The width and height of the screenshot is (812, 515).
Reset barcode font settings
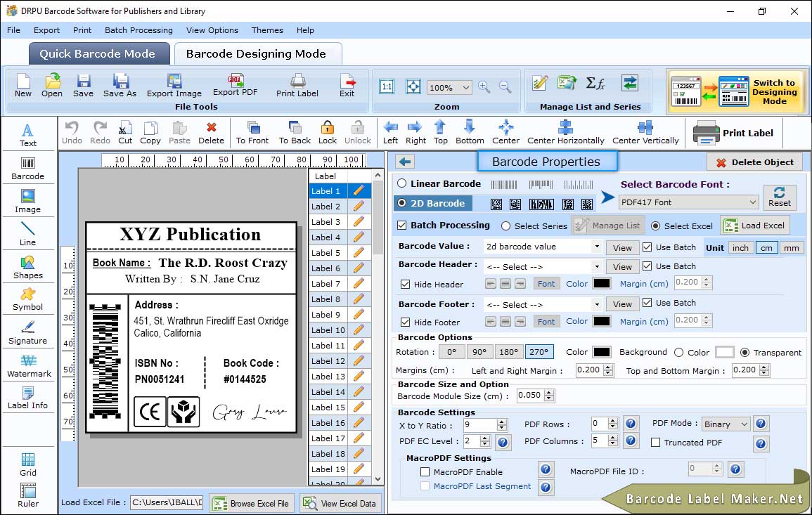pyautogui.click(x=780, y=197)
